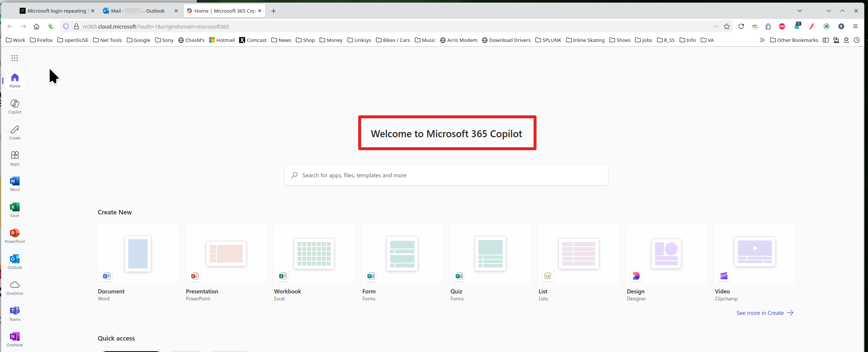Open the Download Drivers bookmark

(x=506, y=40)
